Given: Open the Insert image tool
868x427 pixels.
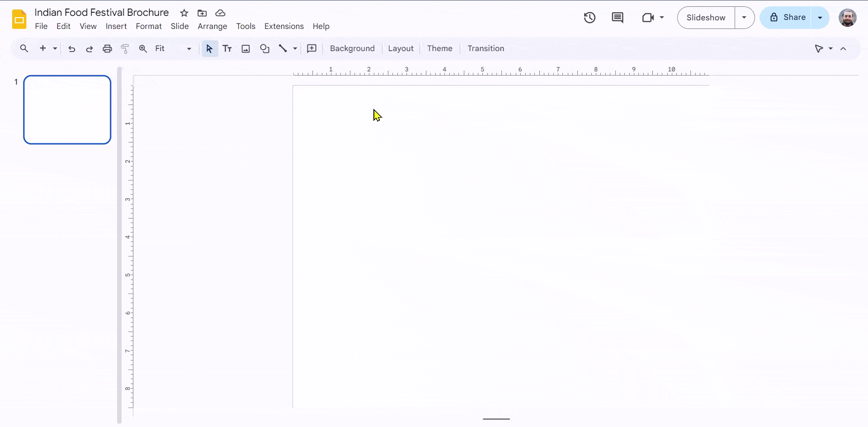Looking at the screenshot, I should click(x=245, y=48).
